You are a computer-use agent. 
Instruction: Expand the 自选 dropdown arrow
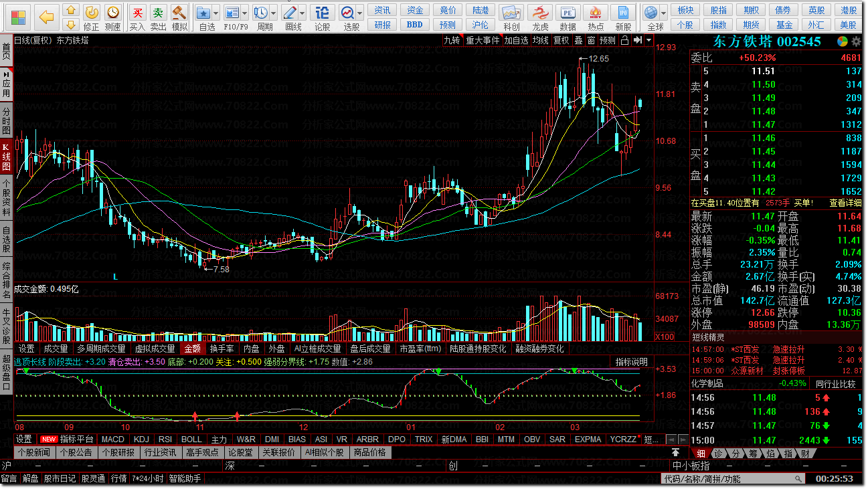point(217,13)
